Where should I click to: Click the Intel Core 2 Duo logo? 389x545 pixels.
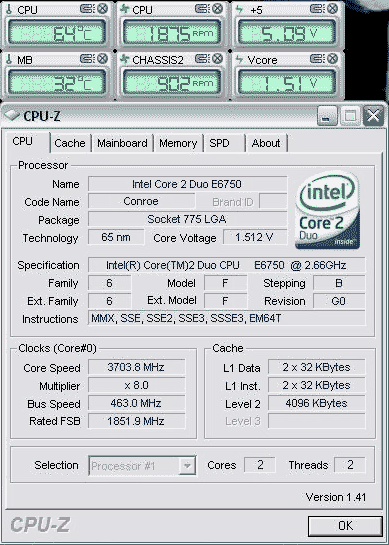(x=327, y=211)
